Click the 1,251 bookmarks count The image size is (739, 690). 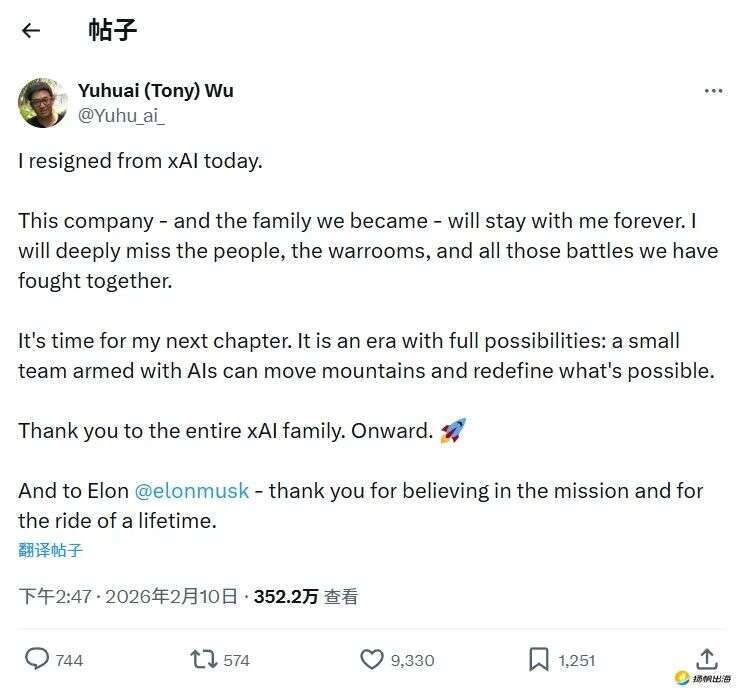(x=577, y=660)
